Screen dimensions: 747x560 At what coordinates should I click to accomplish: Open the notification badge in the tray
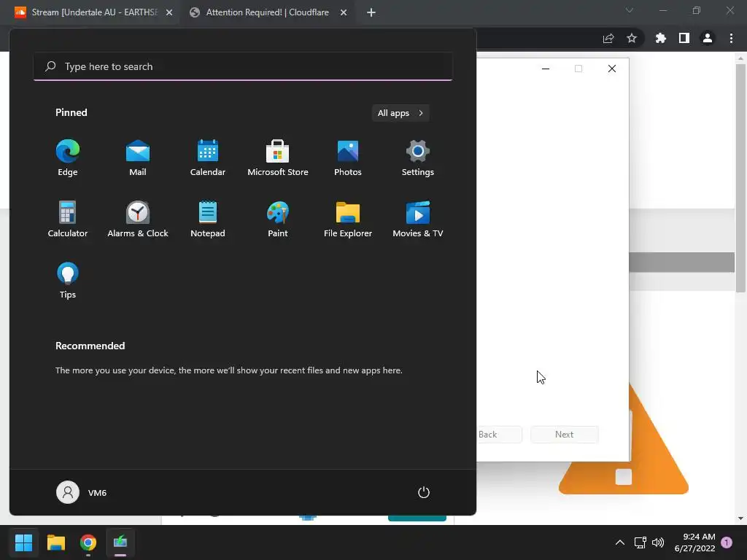[x=727, y=542]
